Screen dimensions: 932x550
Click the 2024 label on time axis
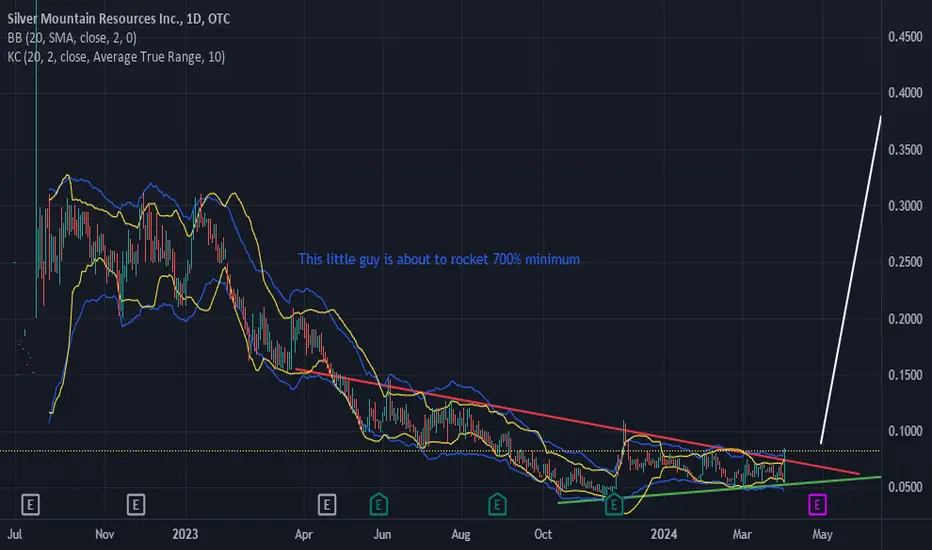coord(663,534)
